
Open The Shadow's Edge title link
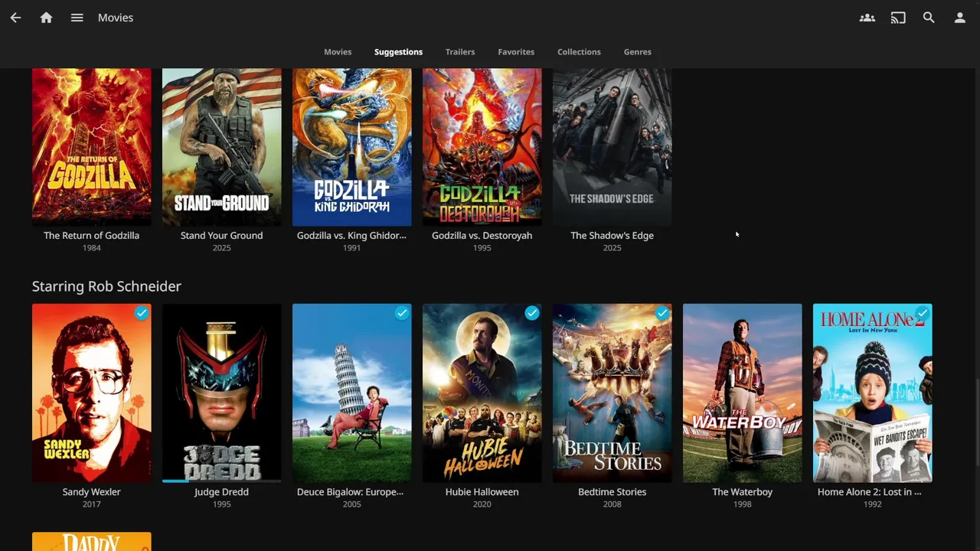click(612, 236)
